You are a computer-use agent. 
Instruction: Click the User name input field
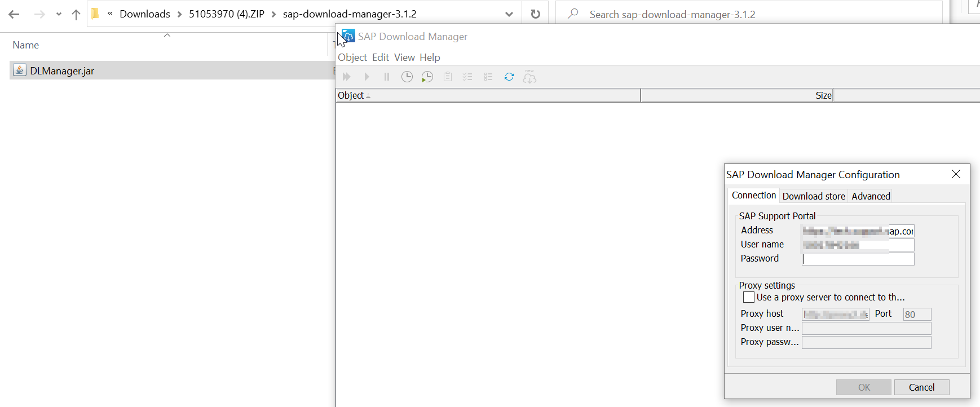click(858, 245)
